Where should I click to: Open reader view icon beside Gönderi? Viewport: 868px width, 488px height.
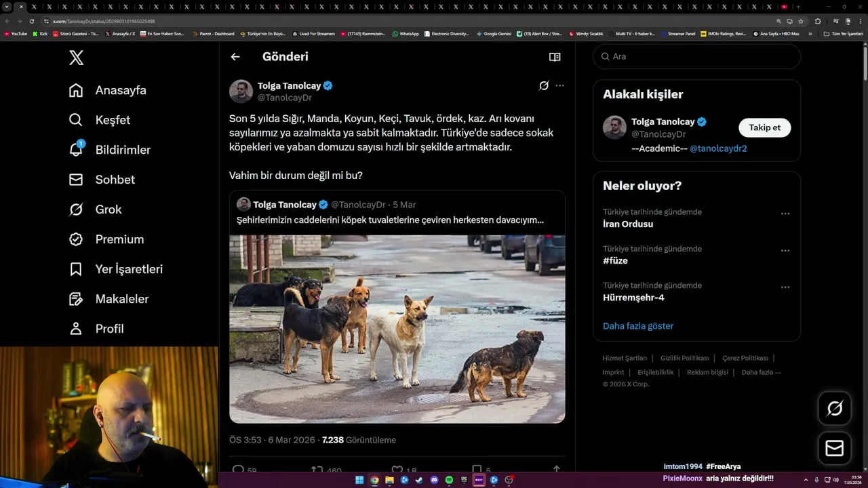(x=555, y=57)
